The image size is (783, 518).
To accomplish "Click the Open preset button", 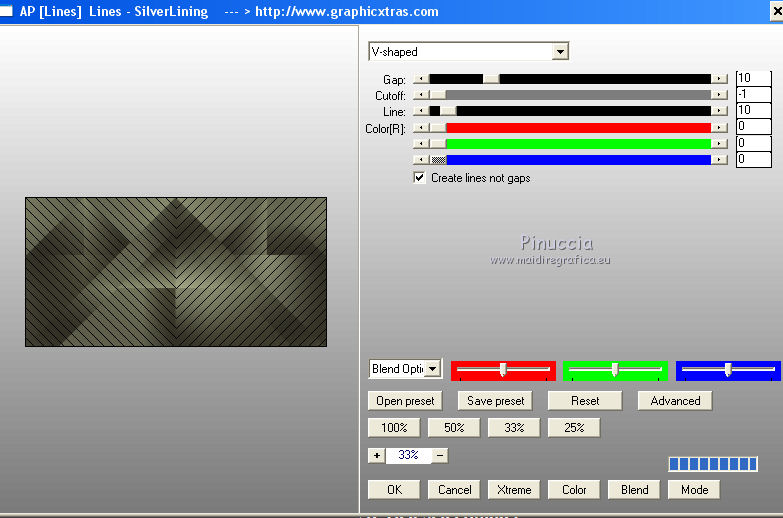I will tap(405, 401).
